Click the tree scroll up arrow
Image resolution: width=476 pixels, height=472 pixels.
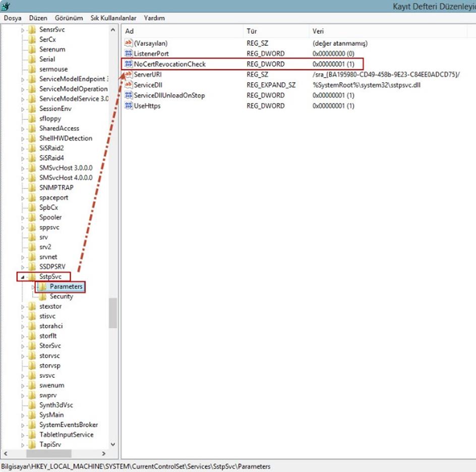point(113,30)
